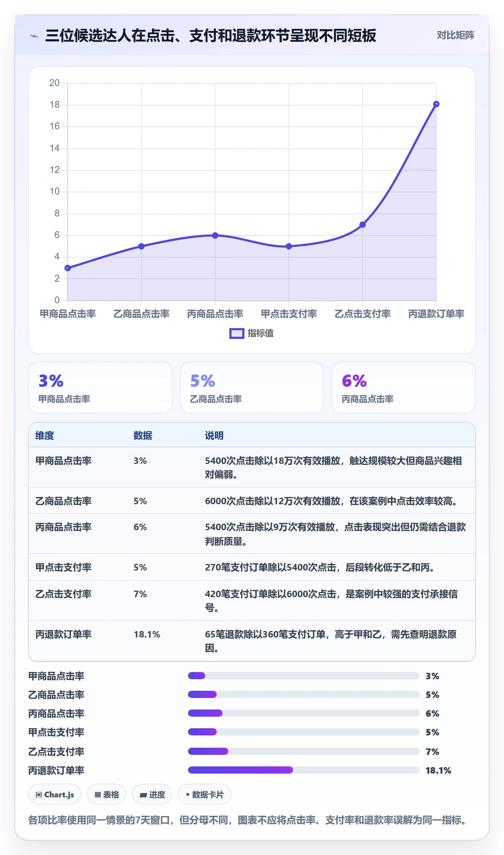Image resolution: width=504 pixels, height=855 pixels.
Task: Click the chart point for 乙商品点击率
Action: 141,246
